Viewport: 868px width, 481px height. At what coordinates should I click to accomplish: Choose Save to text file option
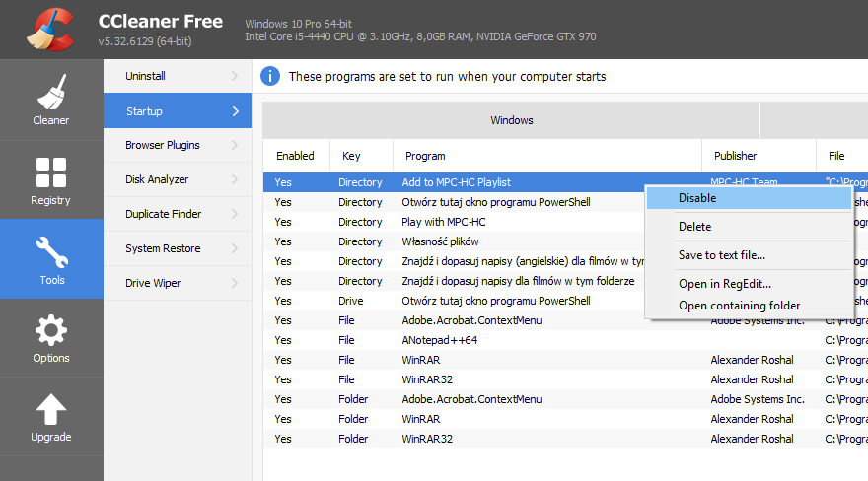pos(749,255)
